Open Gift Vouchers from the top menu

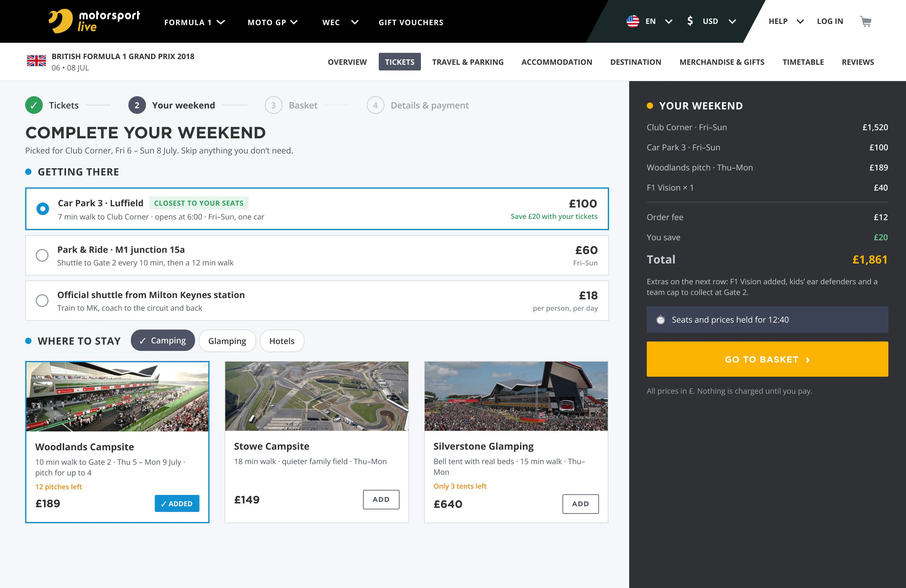pyautogui.click(x=411, y=22)
